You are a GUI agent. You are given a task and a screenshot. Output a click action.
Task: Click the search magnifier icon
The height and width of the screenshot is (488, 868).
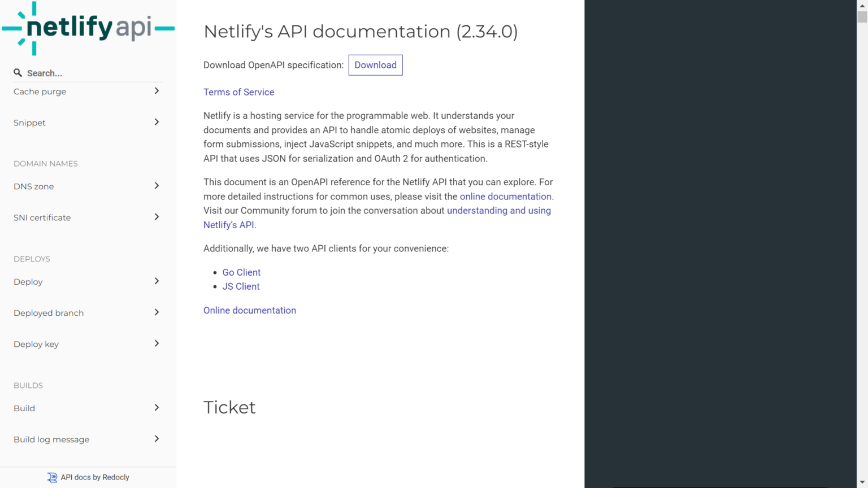pos(18,73)
